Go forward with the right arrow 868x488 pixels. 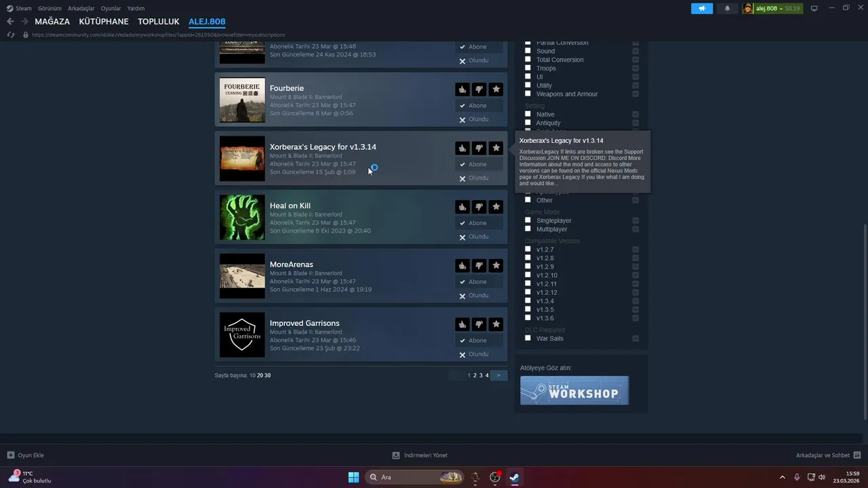coord(24,22)
